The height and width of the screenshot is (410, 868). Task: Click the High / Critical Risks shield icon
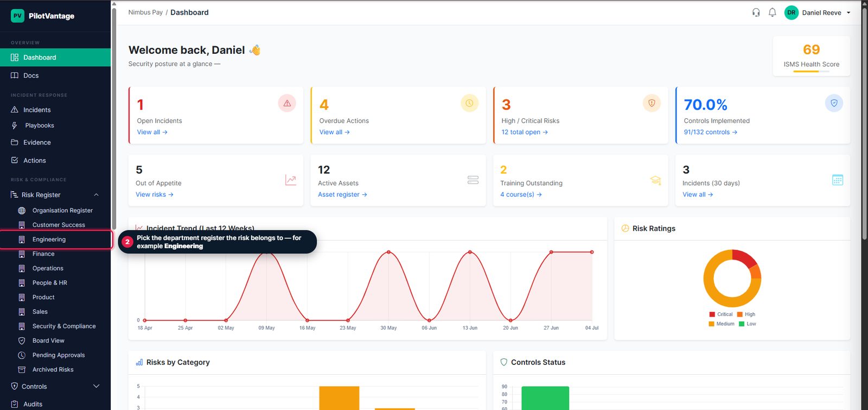click(652, 103)
